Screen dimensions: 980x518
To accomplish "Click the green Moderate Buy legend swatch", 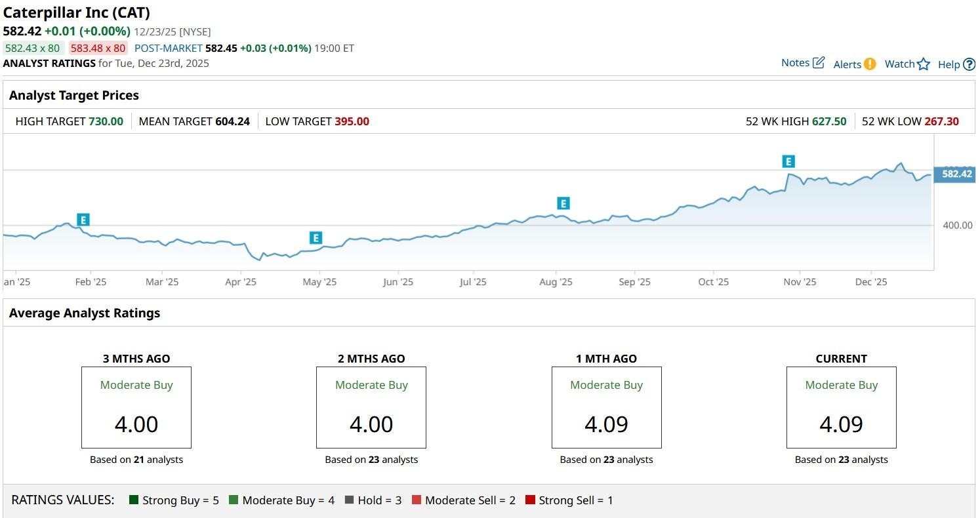I will point(234,500).
